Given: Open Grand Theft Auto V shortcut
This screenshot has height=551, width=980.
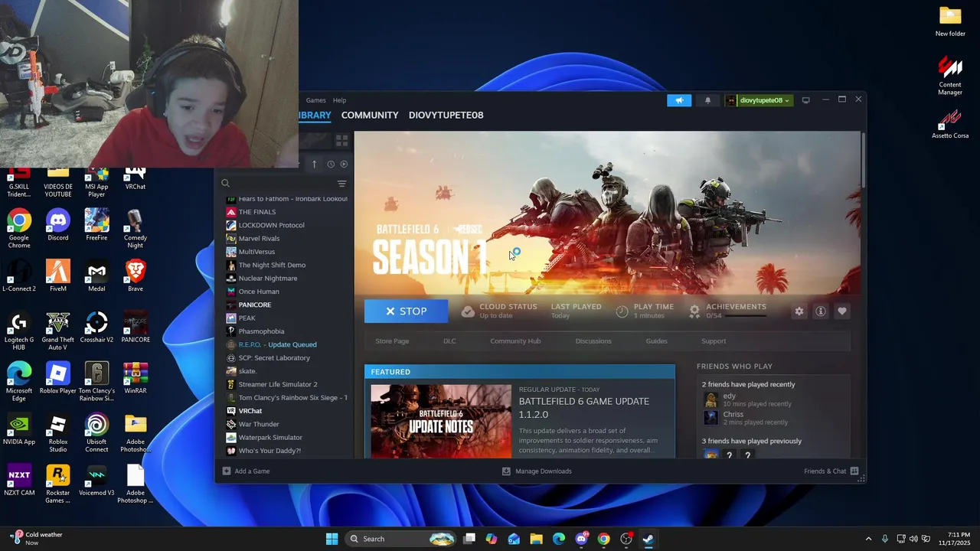Looking at the screenshot, I should [58, 331].
